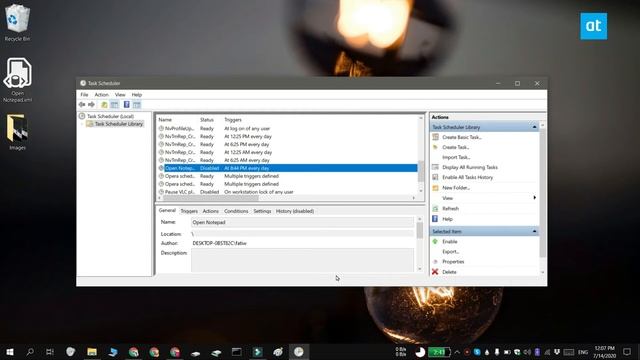Select the task triggered at 6:25 AM
Image resolution: width=640 pixels, height=360 pixels.
(288, 160)
